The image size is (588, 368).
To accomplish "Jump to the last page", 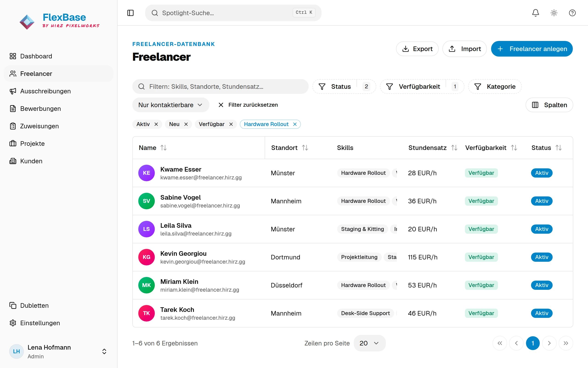I will click(566, 343).
